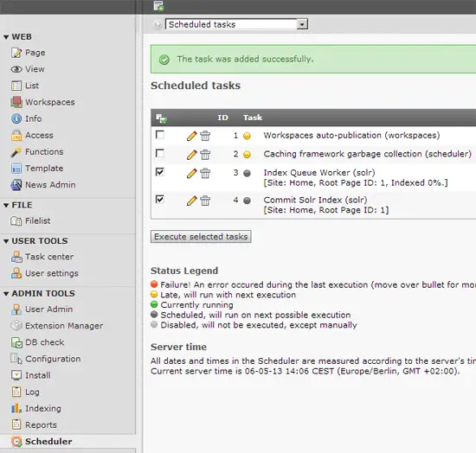
Task: Open the Workspaces module
Action: click(x=42, y=102)
